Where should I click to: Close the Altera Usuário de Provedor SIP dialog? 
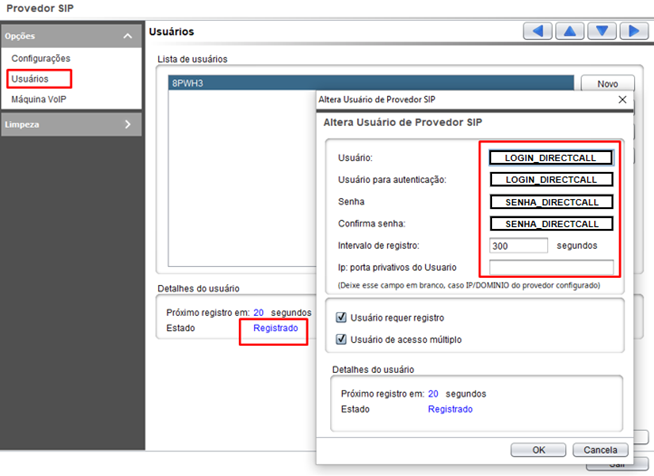coord(622,99)
